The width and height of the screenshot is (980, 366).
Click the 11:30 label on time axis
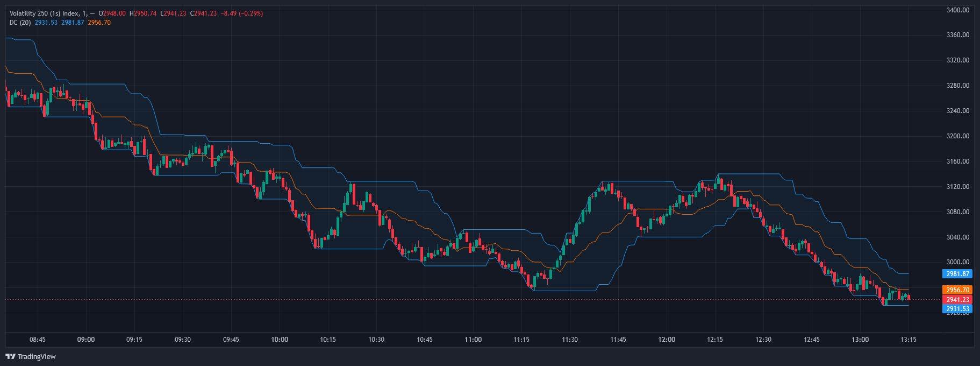[x=570, y=340]
